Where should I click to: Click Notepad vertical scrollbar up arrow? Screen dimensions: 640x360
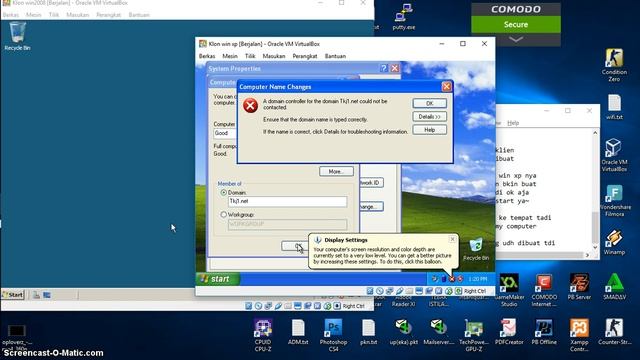pyautogui.click(x=595, y=133)
